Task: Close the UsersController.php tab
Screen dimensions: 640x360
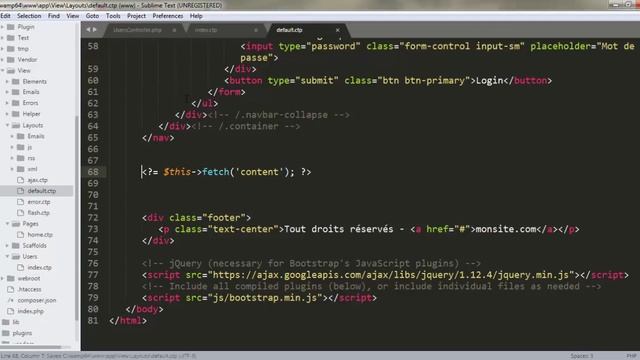Action: (174, 30)
